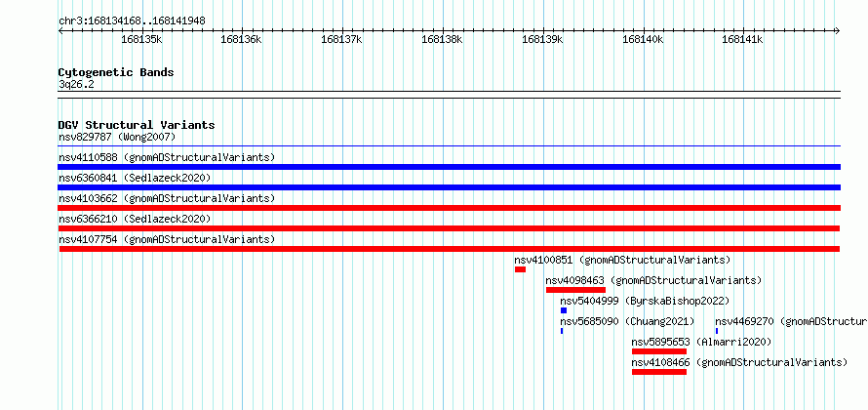Open nsv4103662 (gnomADStructuralVariants) label
Viewport: 868px width, 410px height.
[x=167, y=198]
